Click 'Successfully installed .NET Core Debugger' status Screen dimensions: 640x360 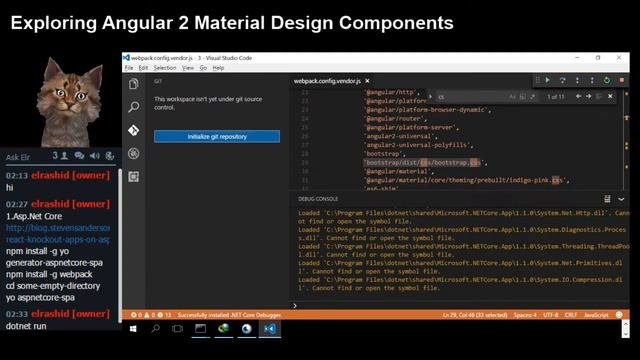click(x=229, y=315)
